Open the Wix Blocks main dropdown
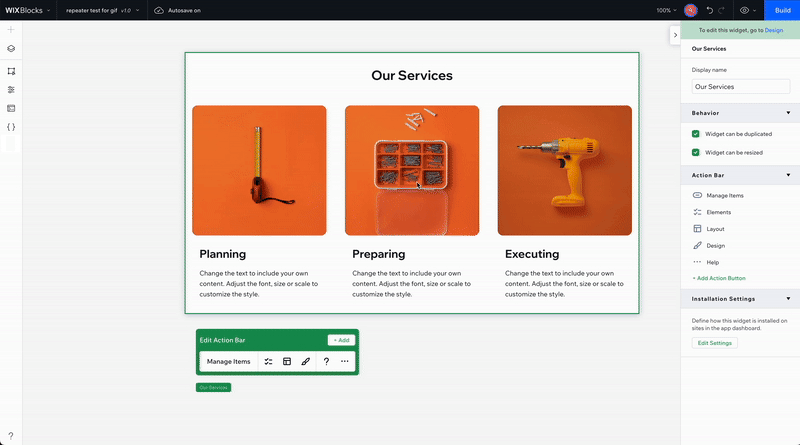This screenshot has height=445, width=800. [x=28, y=10]
